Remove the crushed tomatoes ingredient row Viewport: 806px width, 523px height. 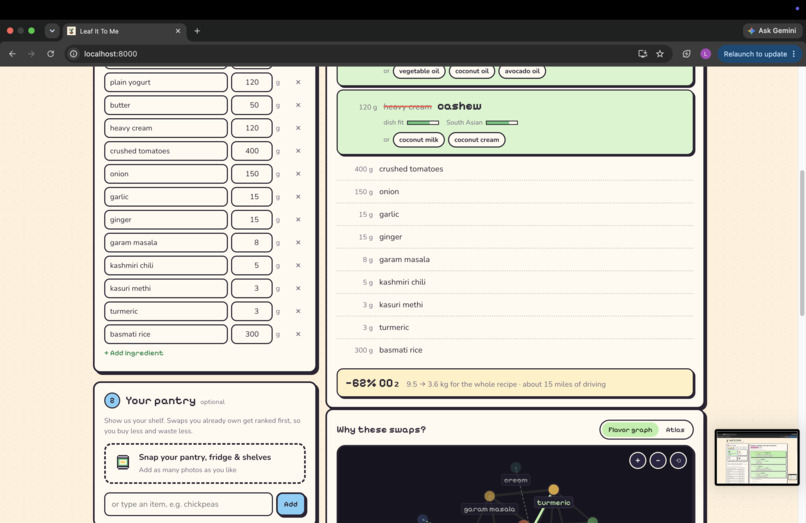298,151
